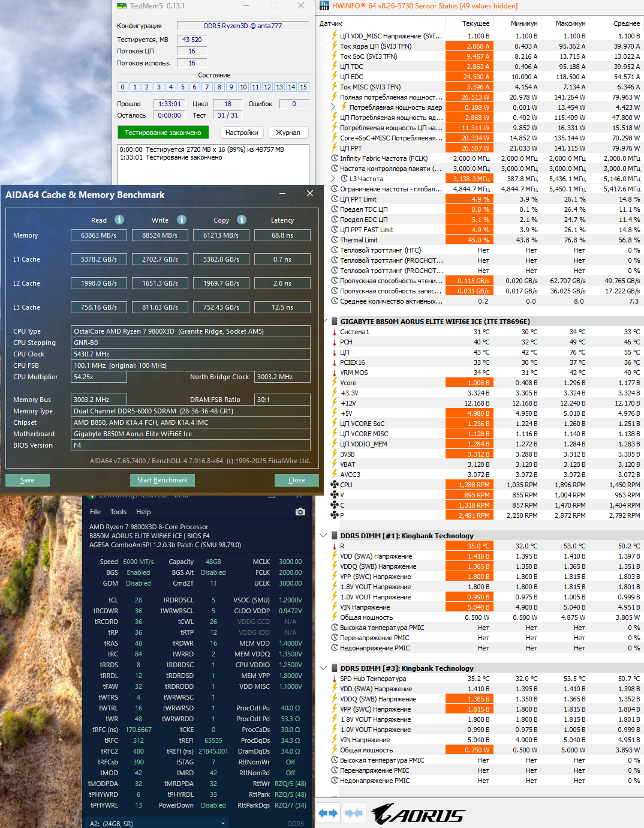
Task: Click the fan icon of the P fan row
Action: pos(335,515)
